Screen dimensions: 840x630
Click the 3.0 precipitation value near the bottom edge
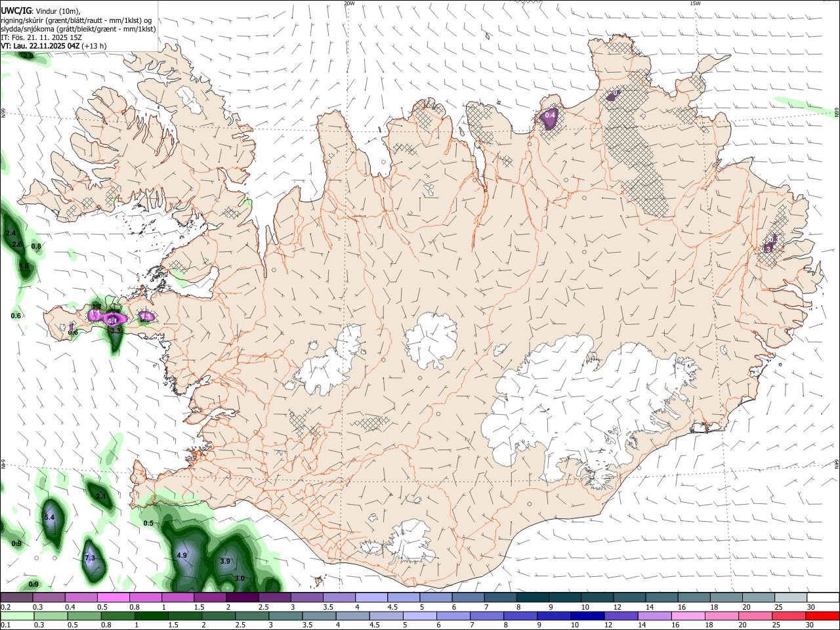click(240, 579)
